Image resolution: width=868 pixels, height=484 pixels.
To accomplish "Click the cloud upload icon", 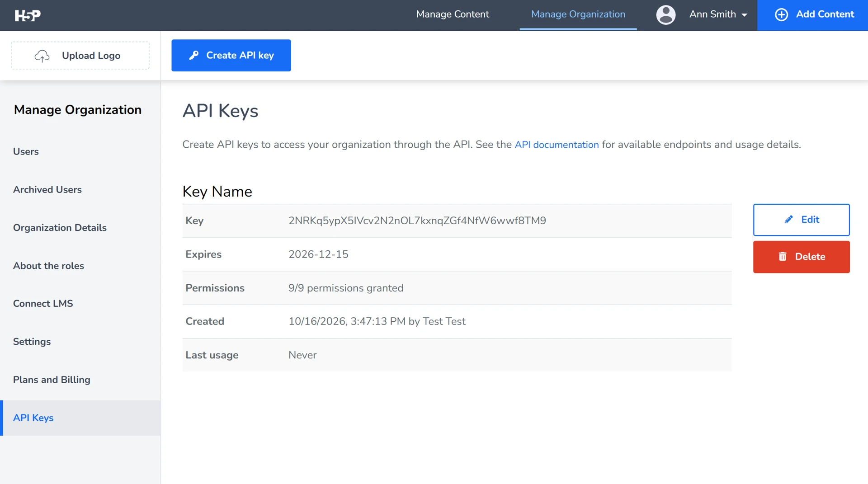I will pos(42,56).
